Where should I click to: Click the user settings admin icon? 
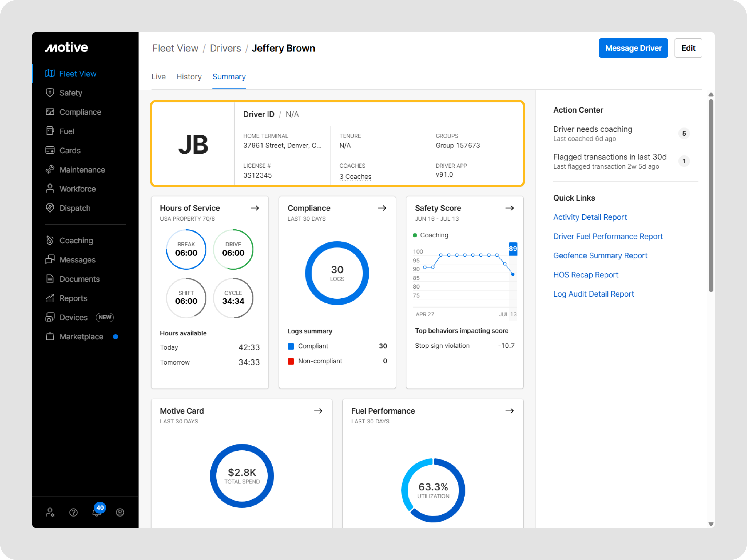pos(50,513)
